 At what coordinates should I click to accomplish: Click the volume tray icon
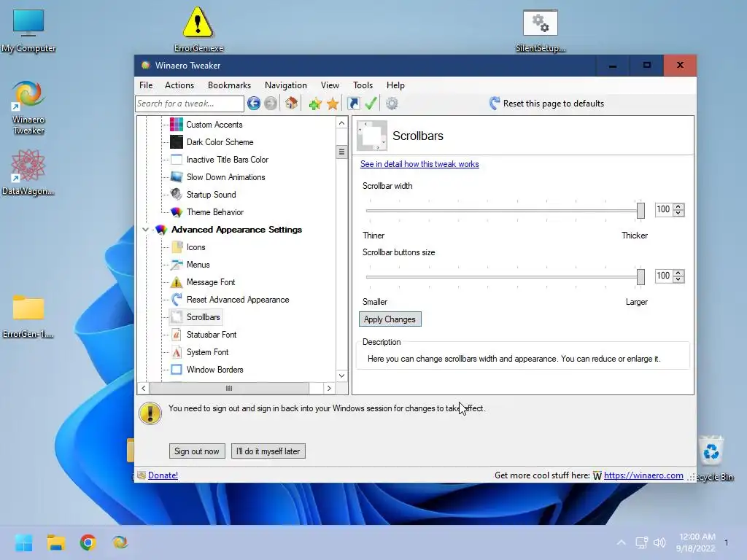click(659, 542)
